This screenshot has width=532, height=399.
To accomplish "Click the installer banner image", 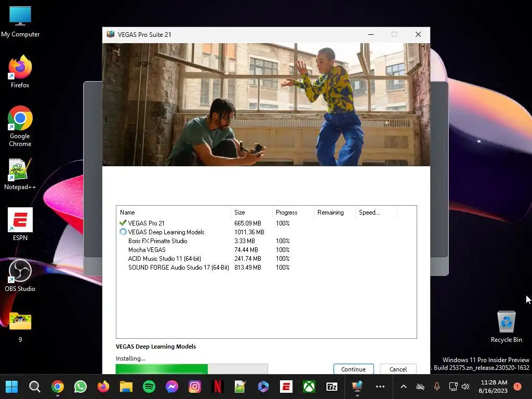I will (267, 104).
